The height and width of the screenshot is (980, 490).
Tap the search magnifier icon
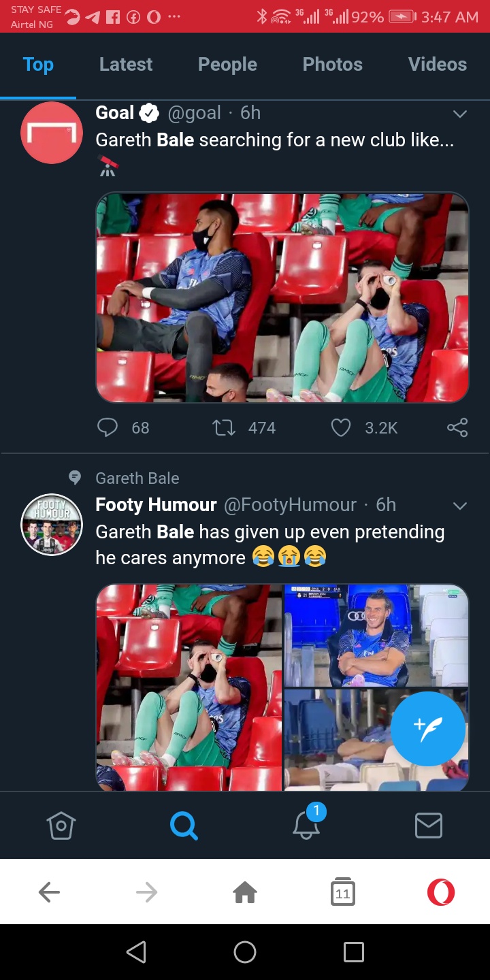[x=184, y=826]
